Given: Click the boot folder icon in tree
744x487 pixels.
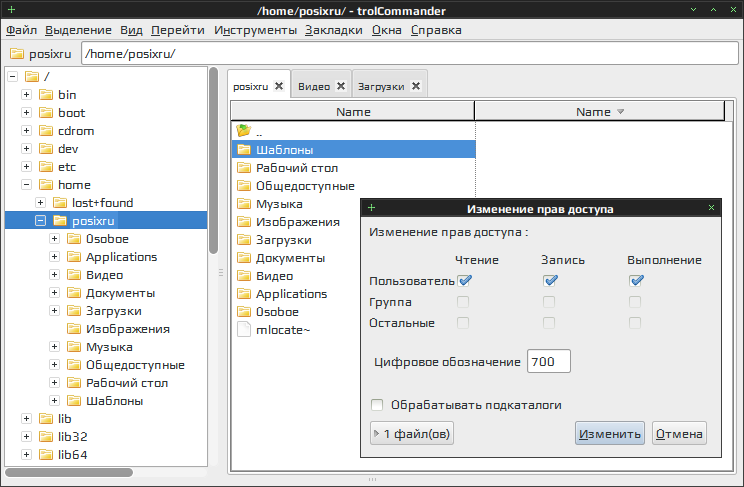Looking at the screenshot, I should pyautogui.click(x=46, y=112).
